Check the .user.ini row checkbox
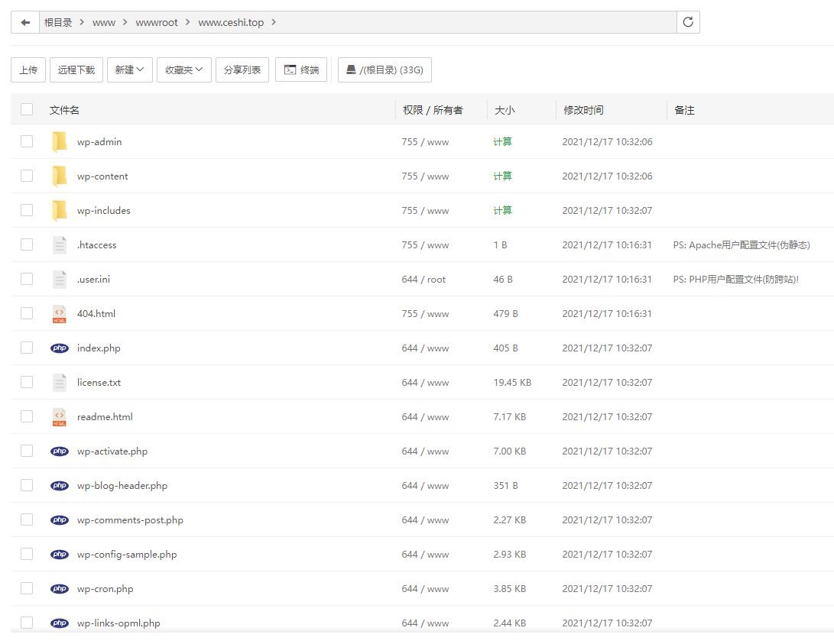Image resolution: width=834 pixels, height=644 pixels. tap(27, 279)
